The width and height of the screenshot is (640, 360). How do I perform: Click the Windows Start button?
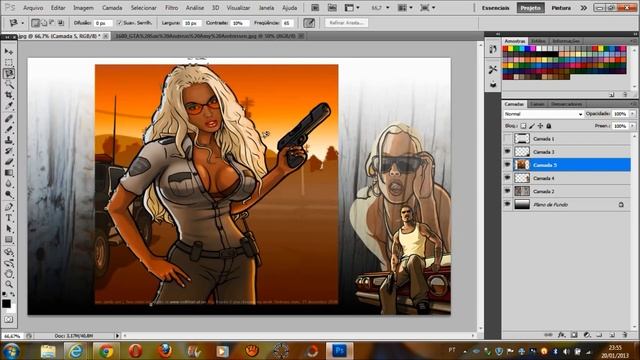click(x=11, y=351)
